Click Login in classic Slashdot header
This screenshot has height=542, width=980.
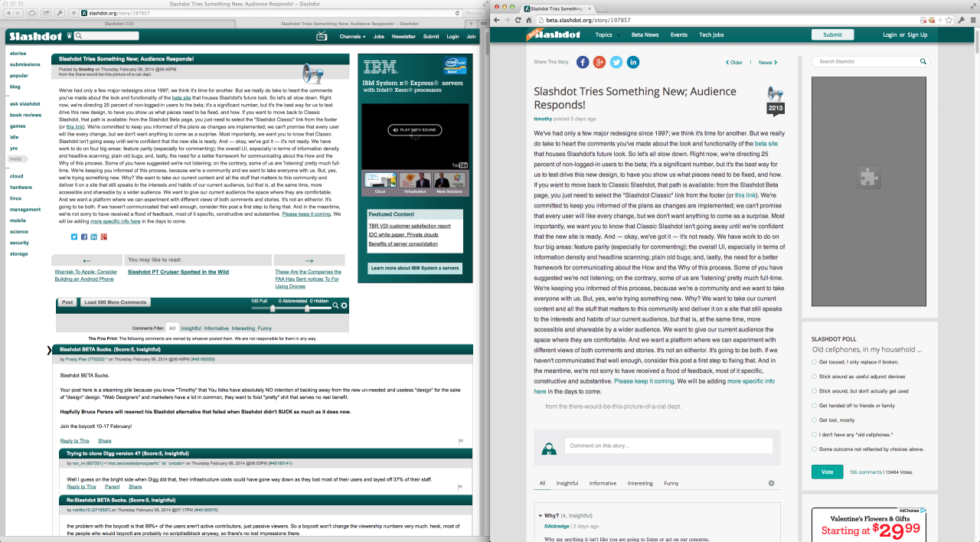click(x=452, y=36)
